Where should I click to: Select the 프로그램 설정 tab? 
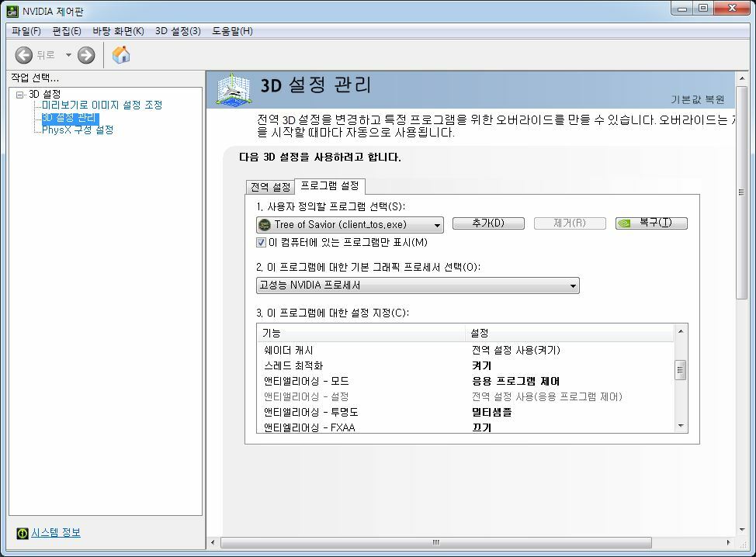[330, 186]
